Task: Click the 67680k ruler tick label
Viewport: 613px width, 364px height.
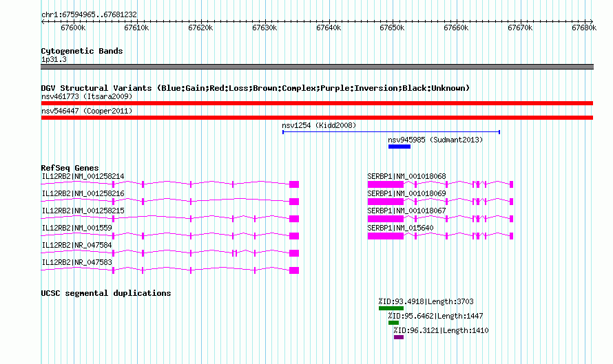Action: point(584,28)
